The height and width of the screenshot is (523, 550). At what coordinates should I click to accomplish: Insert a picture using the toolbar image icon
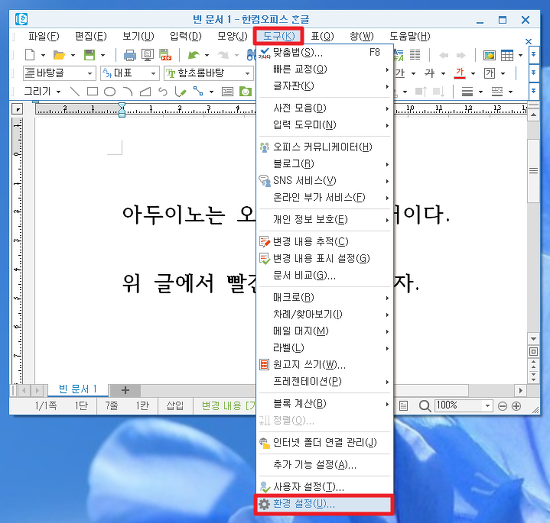tap(489, 55)
